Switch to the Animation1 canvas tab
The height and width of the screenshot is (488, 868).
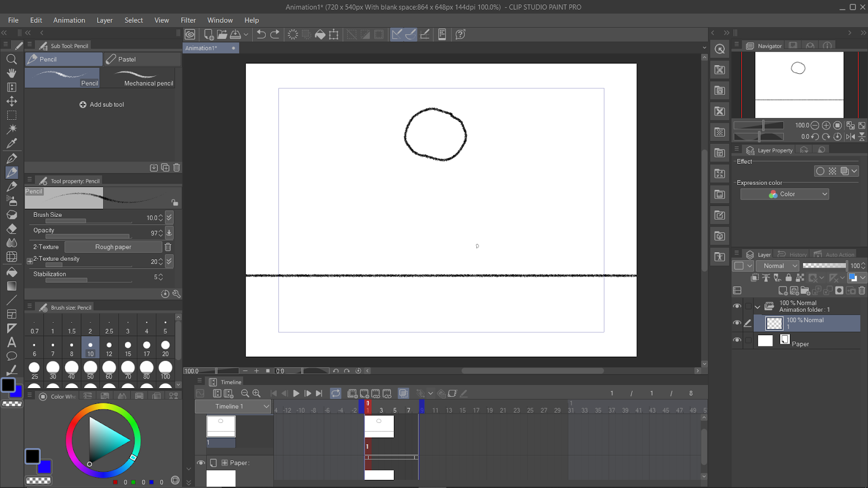210,48
